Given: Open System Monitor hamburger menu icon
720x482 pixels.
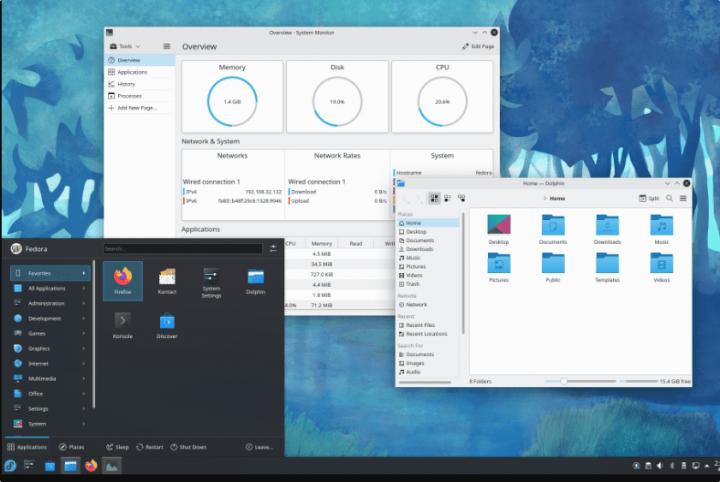Looking at the screenshot, I should coord(166,46).
